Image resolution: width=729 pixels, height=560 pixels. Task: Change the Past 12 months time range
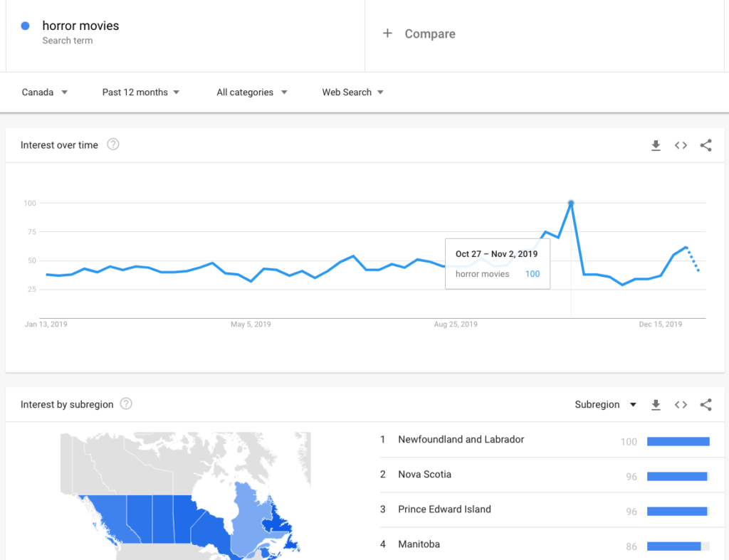point(140,92)
